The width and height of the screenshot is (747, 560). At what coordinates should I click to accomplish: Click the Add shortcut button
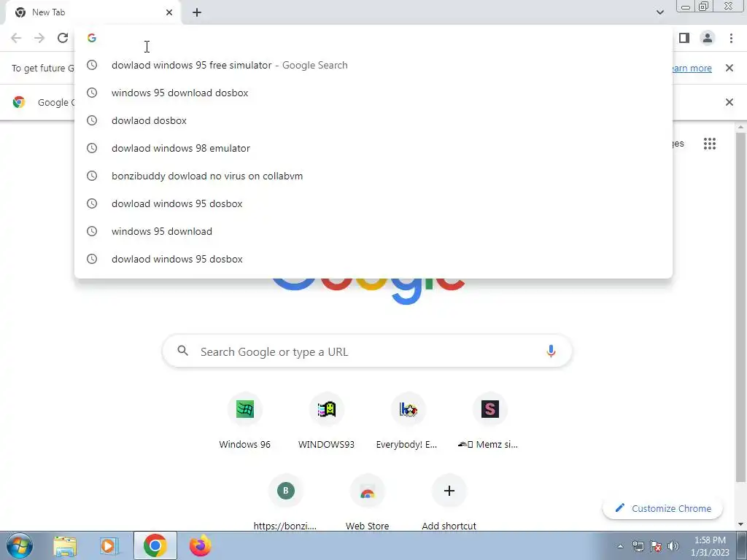tap(449, 502)
